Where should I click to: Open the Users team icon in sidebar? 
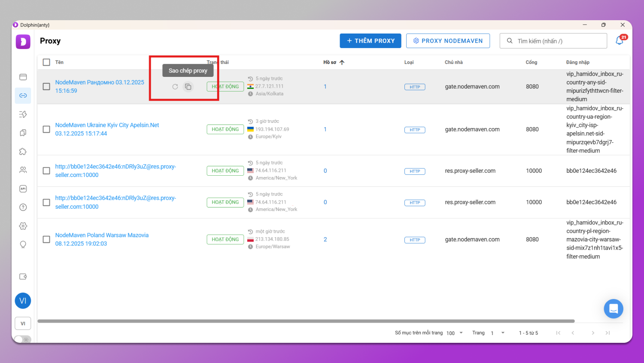pos(23,170)
